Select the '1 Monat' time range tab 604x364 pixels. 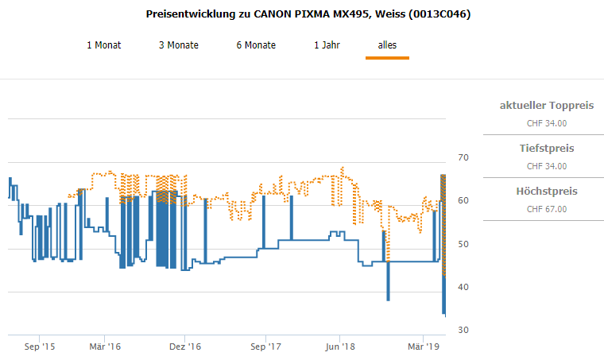point(104,45)
